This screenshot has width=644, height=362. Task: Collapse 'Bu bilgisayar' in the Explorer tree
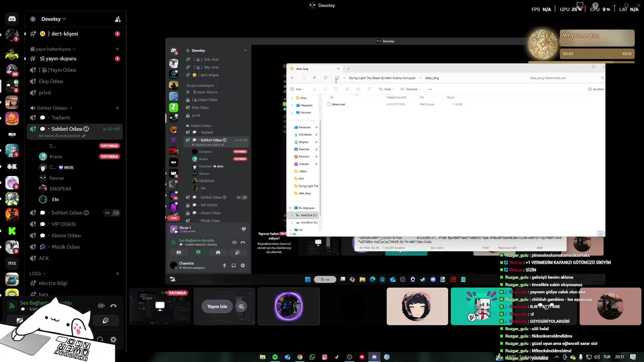tap(290, 208)
